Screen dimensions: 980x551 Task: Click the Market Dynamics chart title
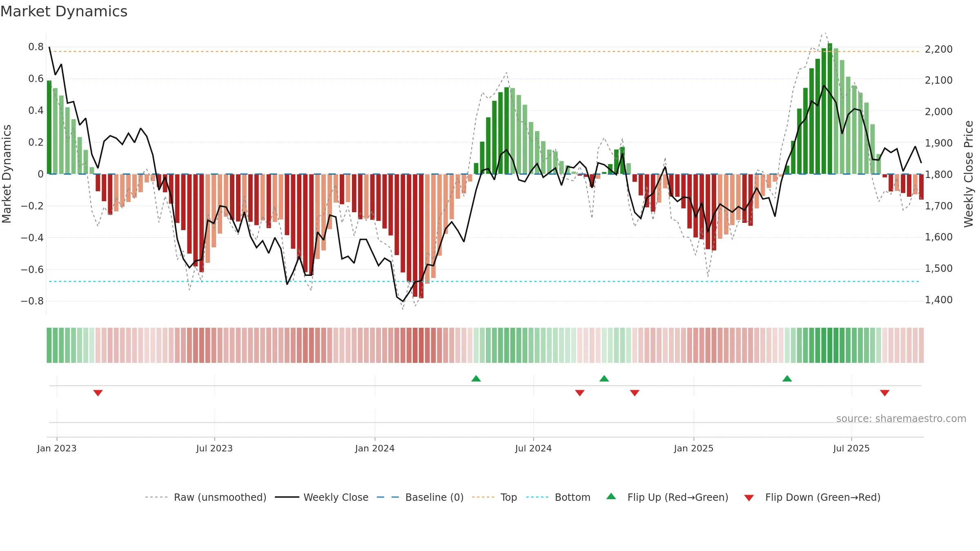[64, 11]
